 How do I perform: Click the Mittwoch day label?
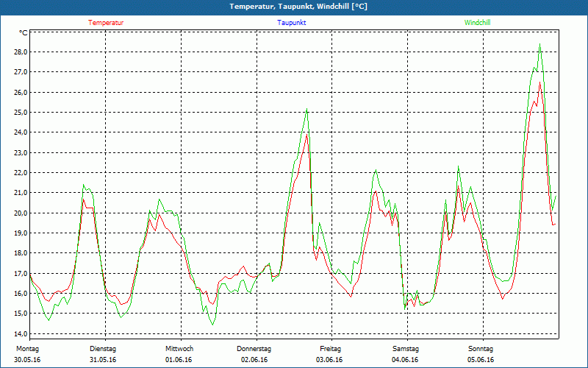[179, 349]
